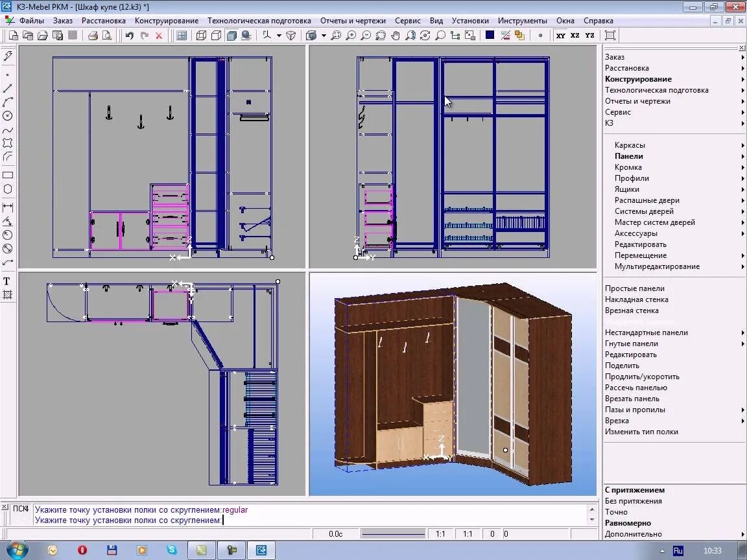Expand the Гнутые панели submenu
747x560 pixels.
click(674, 344)
